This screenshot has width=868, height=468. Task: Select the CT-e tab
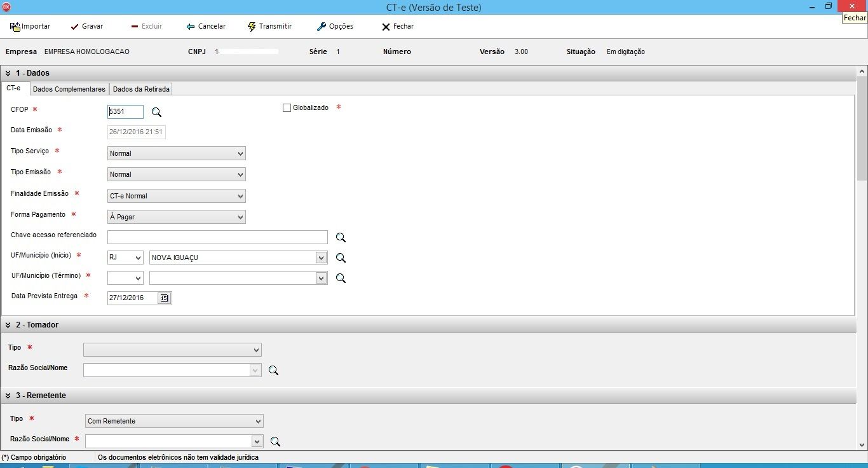coord(14,88)
